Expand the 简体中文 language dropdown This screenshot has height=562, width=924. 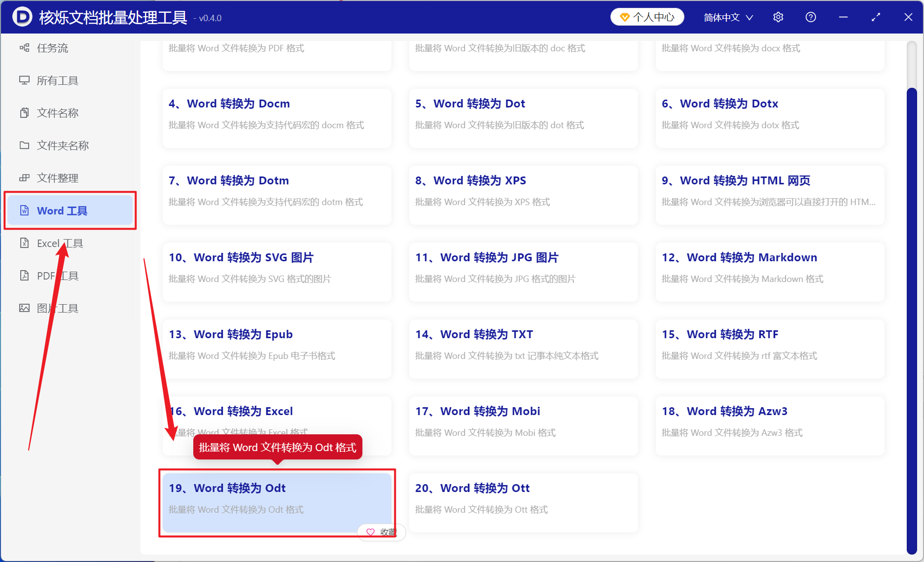pyautogui.click(x=728, y=17)
